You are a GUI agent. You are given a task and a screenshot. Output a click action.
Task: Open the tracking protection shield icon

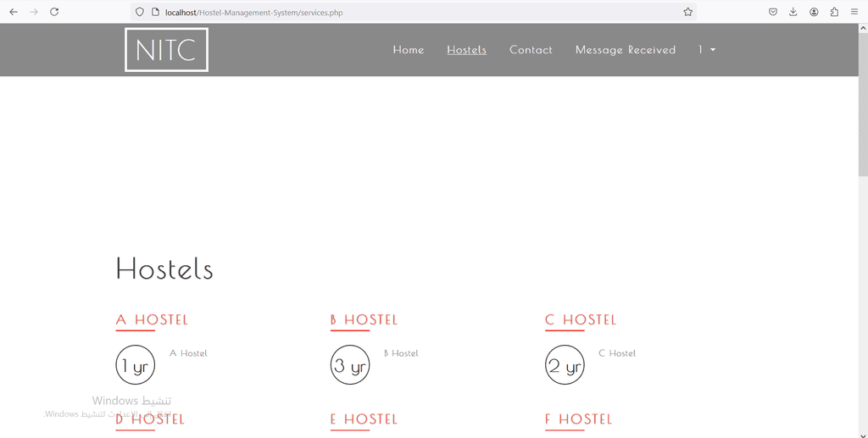[x=140, y=12]
